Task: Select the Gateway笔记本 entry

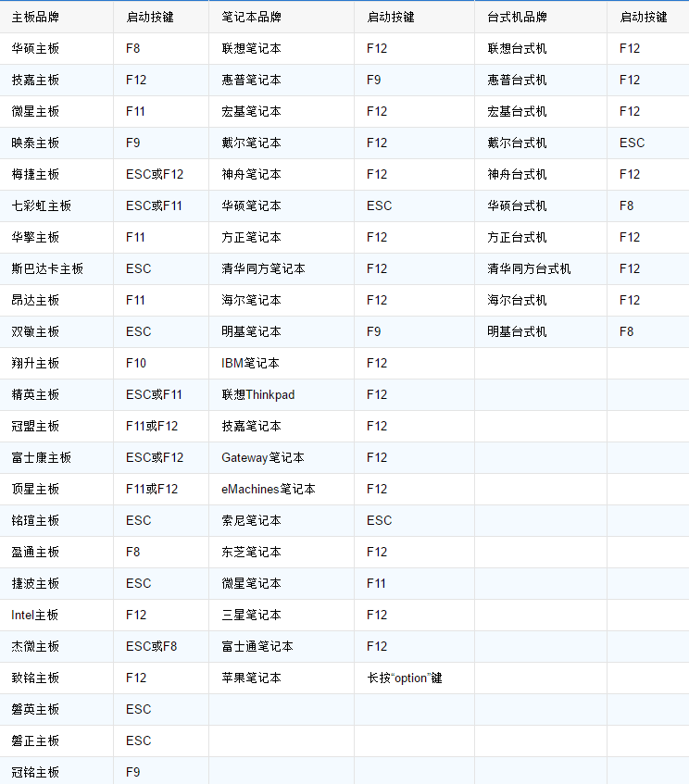Action: [262, 457]
